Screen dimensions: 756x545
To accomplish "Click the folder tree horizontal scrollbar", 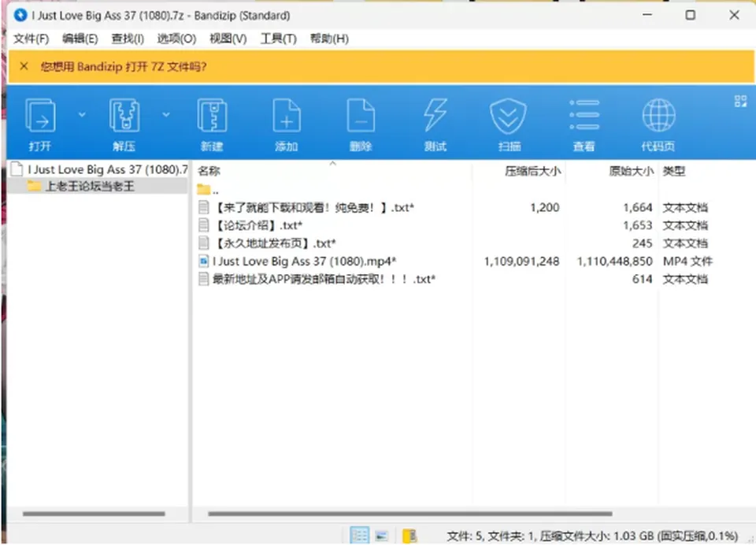I will tap(94, 513).
